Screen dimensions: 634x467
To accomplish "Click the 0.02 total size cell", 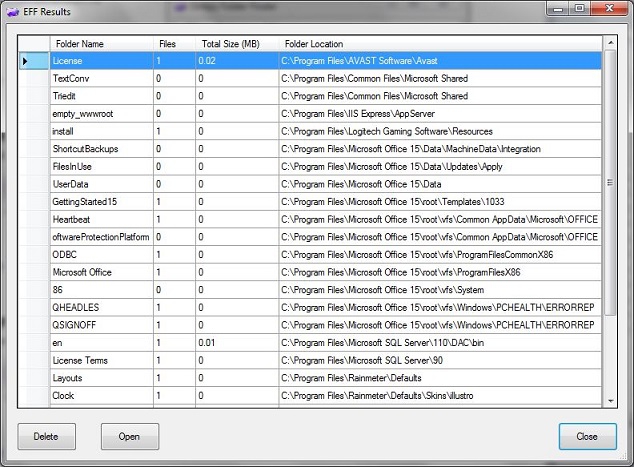I will pyautogui.click(x=237, y=61).
